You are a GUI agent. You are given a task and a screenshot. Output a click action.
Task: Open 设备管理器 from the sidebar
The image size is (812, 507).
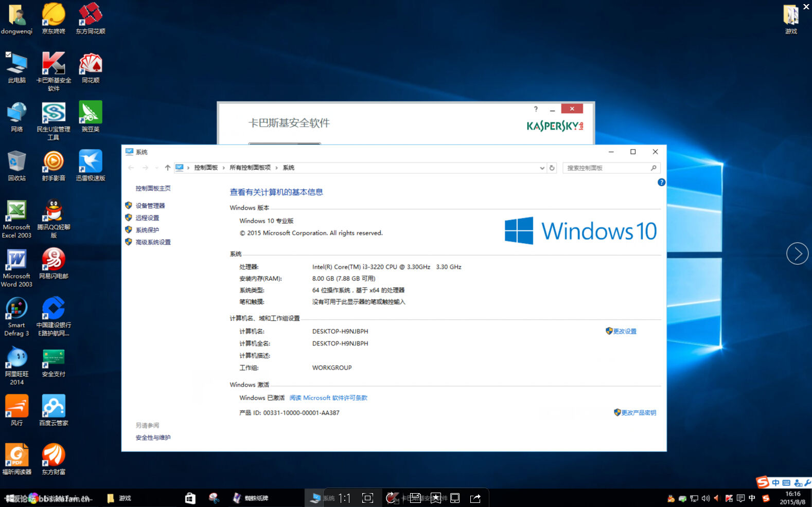pyautogui.click(x=150, y=206)
